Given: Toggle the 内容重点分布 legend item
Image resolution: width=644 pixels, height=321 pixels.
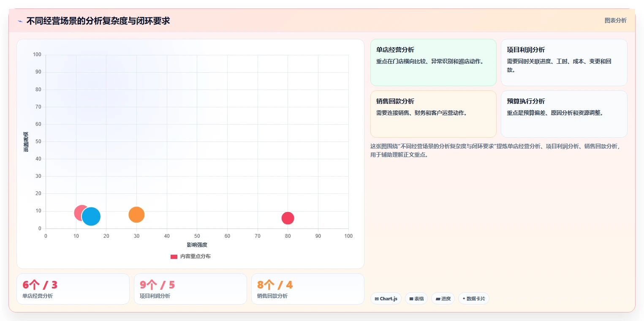Looking at the screenshot, I should (190, 256).
